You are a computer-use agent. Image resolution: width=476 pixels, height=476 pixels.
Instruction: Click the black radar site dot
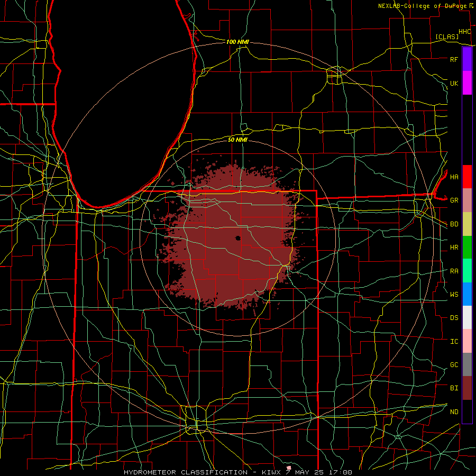tap(238, 239)
